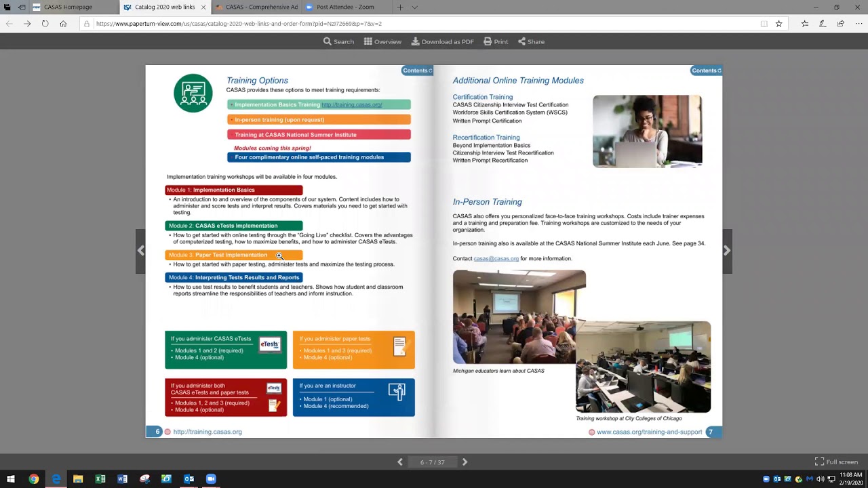Open Zoom from the taskbar
The image size is (868, 488).
[x=211, y=479]
